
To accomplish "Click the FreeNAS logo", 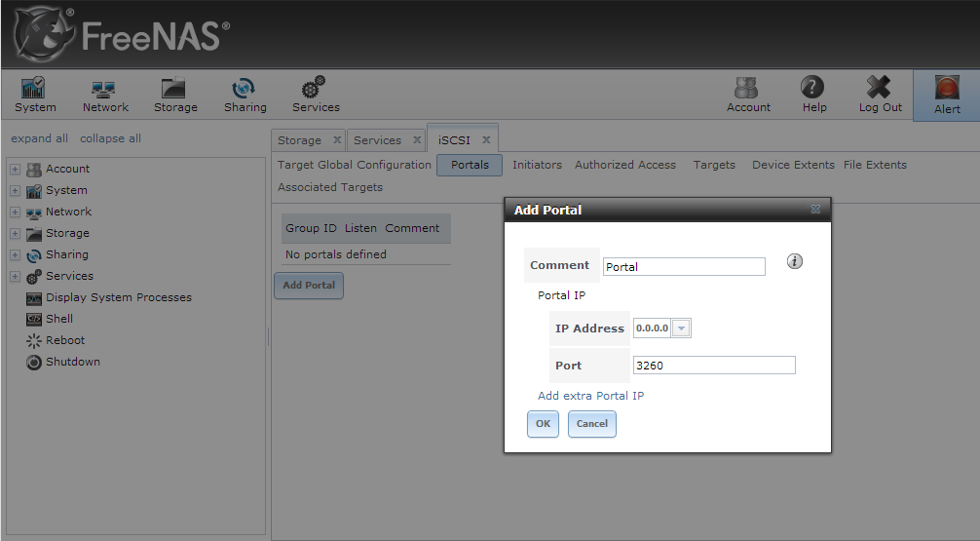I will coord(122,34).
